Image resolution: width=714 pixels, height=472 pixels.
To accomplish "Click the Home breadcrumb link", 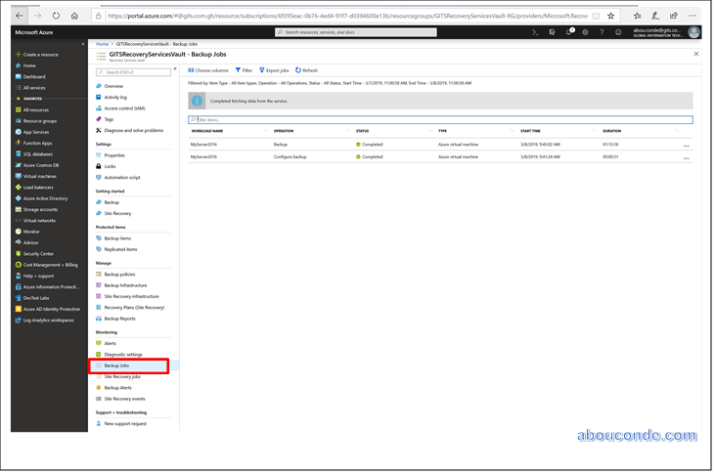I will tap(102, 45).
